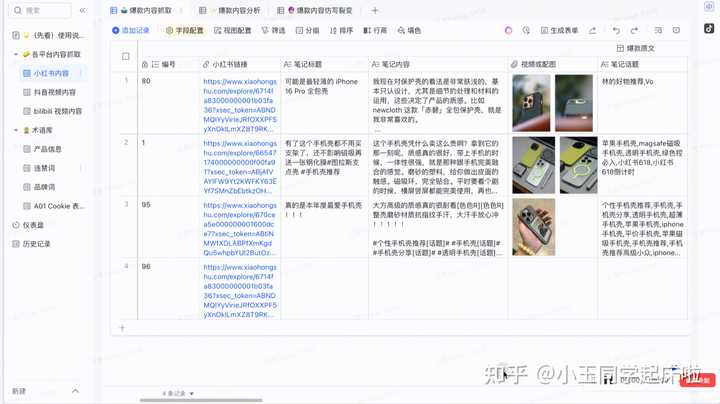
Task: Switch to 爆款内容分析 tab
Action: [230, 10]
